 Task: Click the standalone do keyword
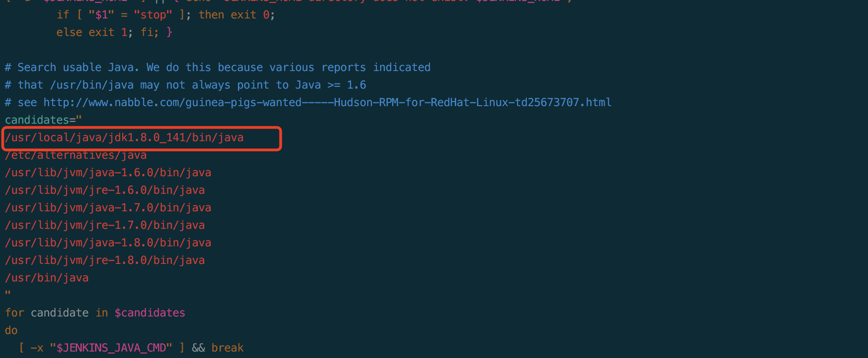click(x=11, y=330)
